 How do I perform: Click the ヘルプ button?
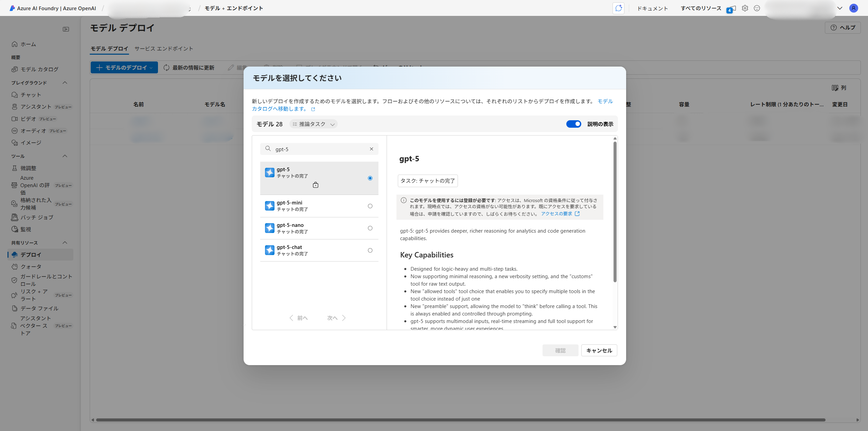[843, 28]
